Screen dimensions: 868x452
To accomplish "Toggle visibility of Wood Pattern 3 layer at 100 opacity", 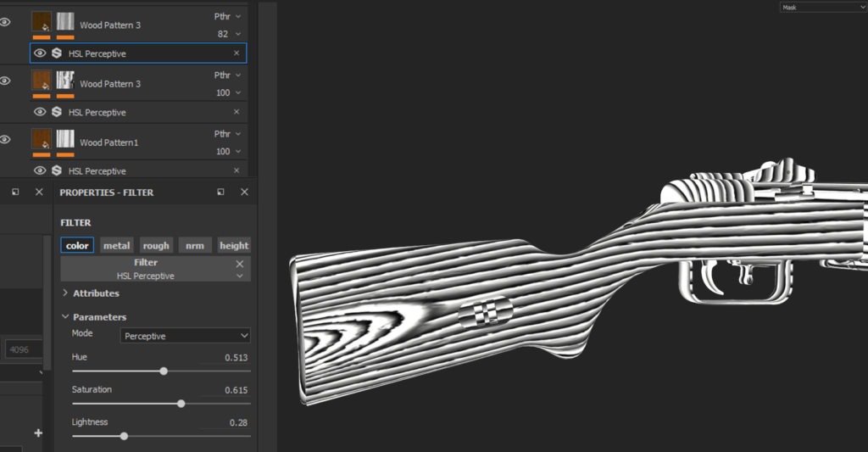I will (x=5, y=81).
